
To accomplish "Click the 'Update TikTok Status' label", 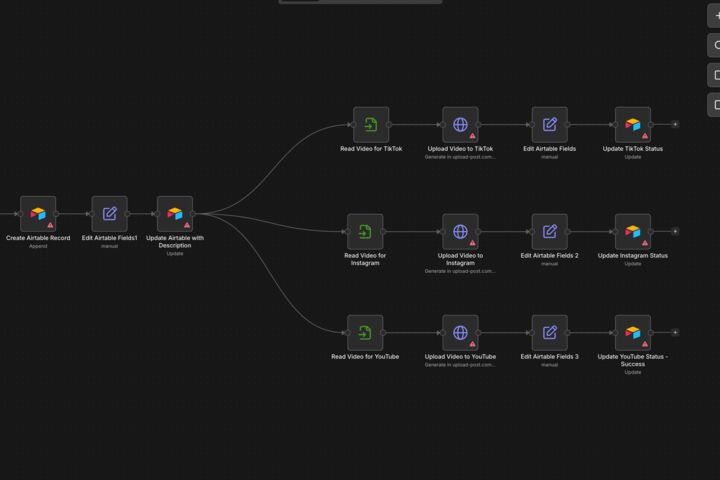I will tap(633, 149).
